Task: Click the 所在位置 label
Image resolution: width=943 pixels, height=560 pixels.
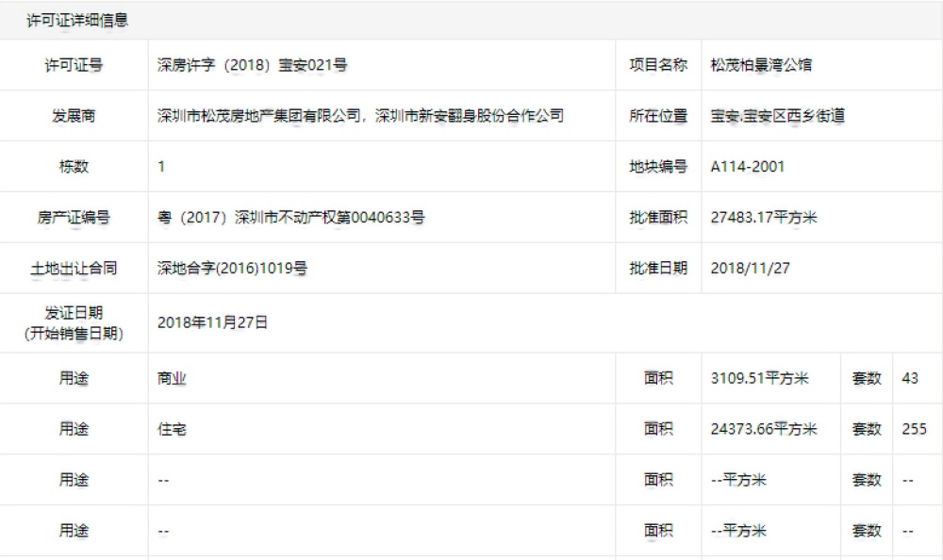Action: [658, 116]
